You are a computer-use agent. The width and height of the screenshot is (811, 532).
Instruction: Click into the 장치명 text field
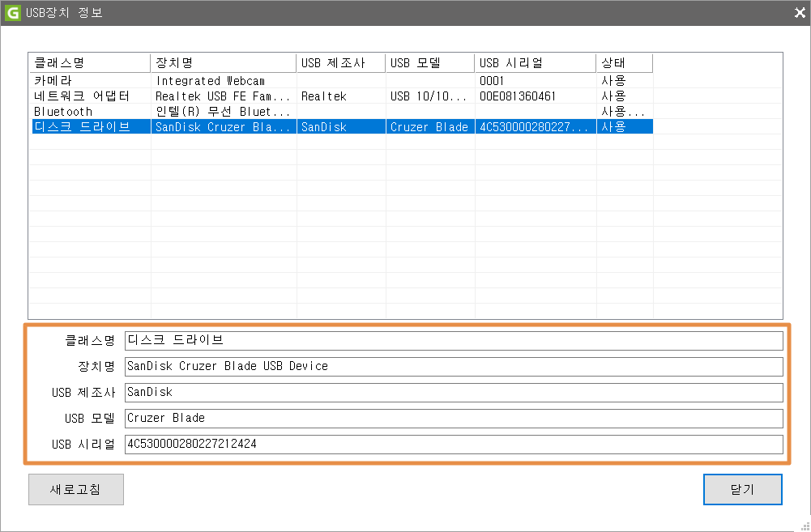pos(454,366)
